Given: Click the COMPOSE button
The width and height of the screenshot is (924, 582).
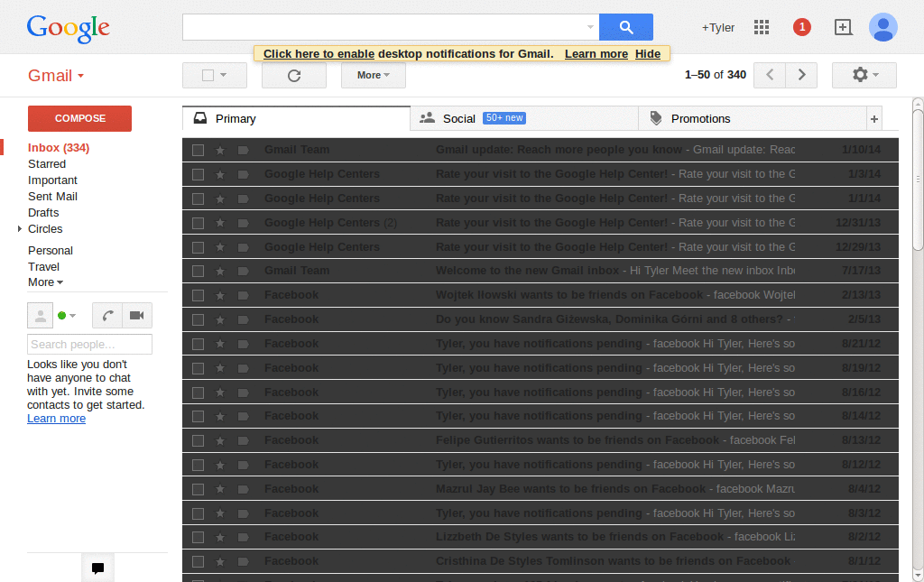Looking at the screenshot, I should click(79, 118).
